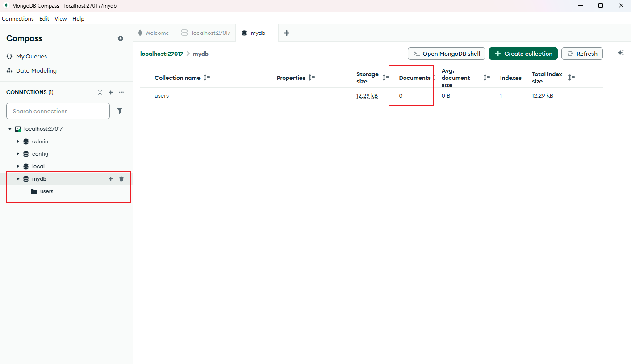
Task: Click the add new connection plus icon
Action: (110, 92)
